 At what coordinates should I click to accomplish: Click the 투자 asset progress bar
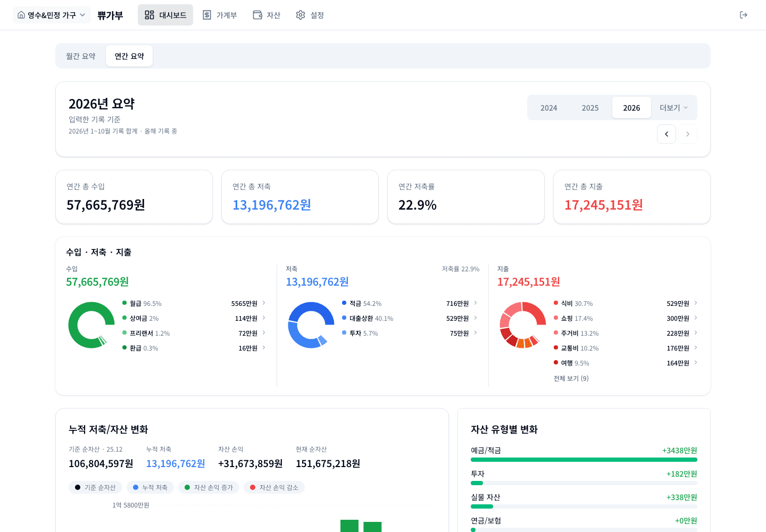pyautogui.click(x=584, y=483)
